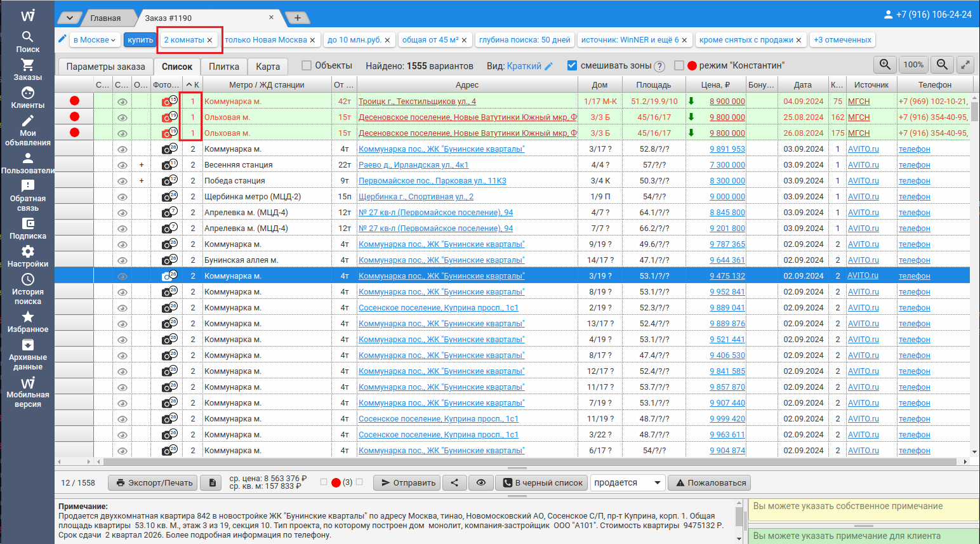
Task: Click help question icon near смешивать зоны
Action: point(659,66)
